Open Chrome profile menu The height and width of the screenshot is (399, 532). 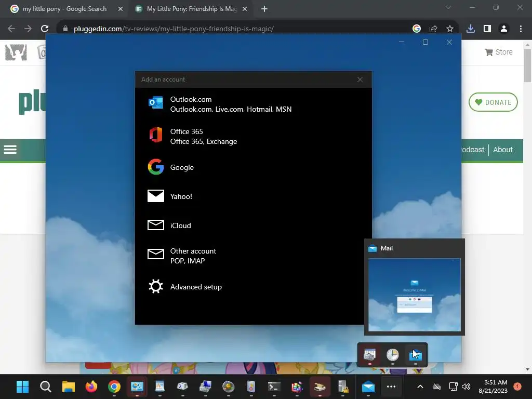coord(504,29)
